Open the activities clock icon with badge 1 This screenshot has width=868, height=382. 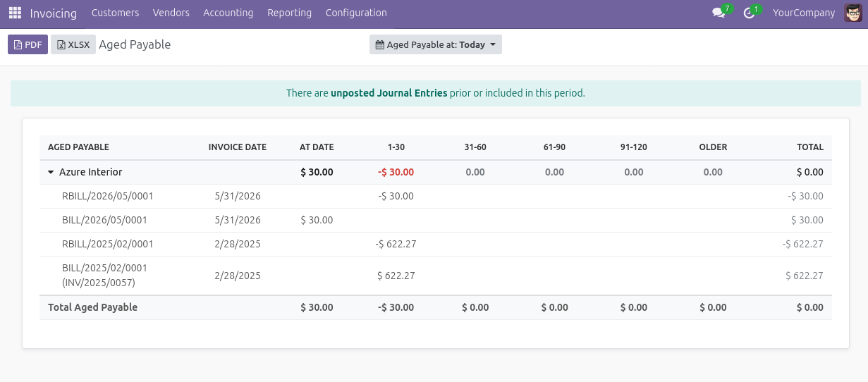click(x=750, y=13)
